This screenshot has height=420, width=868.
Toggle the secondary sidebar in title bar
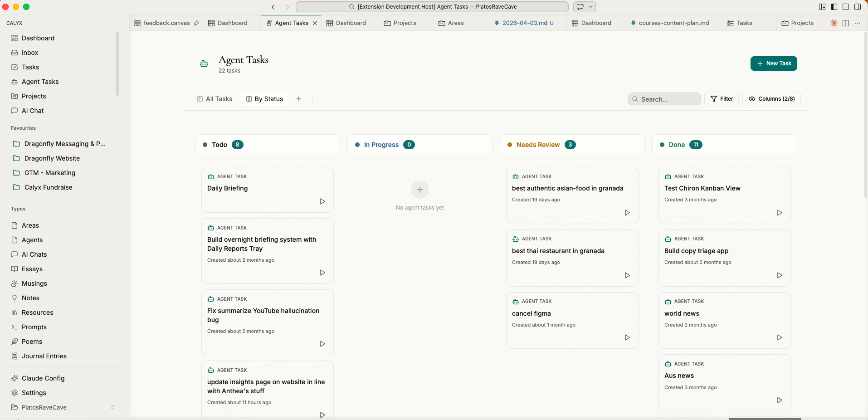pyautogui.click(x=858, y=7)
